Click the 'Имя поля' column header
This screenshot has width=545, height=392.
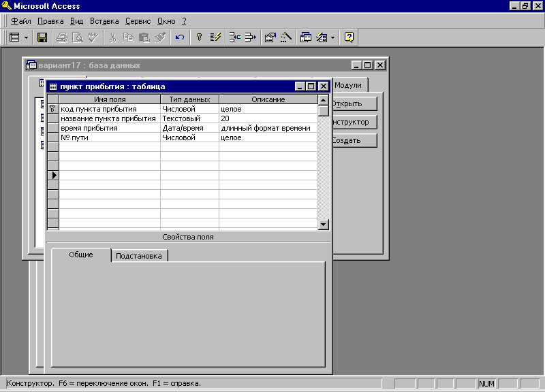pyautogui.click(x=110, y=99)
